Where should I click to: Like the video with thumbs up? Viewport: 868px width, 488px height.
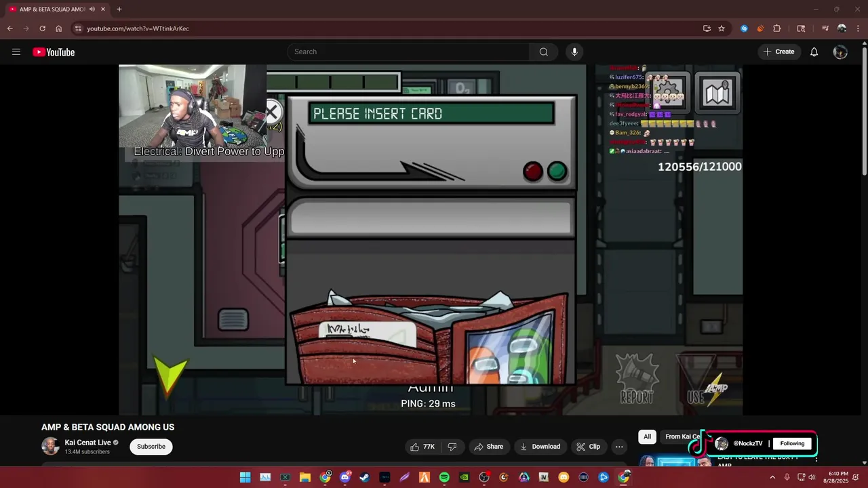click(x=422, y=447)
